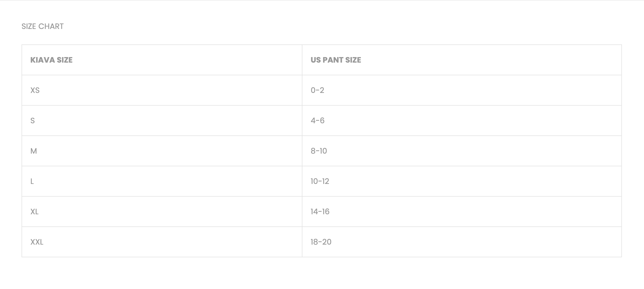
Task: Select the XXL size cell
Action: point(37,242)
